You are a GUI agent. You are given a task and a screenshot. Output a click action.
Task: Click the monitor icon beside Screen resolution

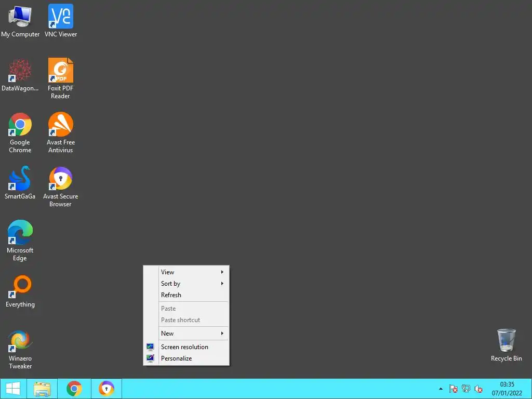point(150,347)
